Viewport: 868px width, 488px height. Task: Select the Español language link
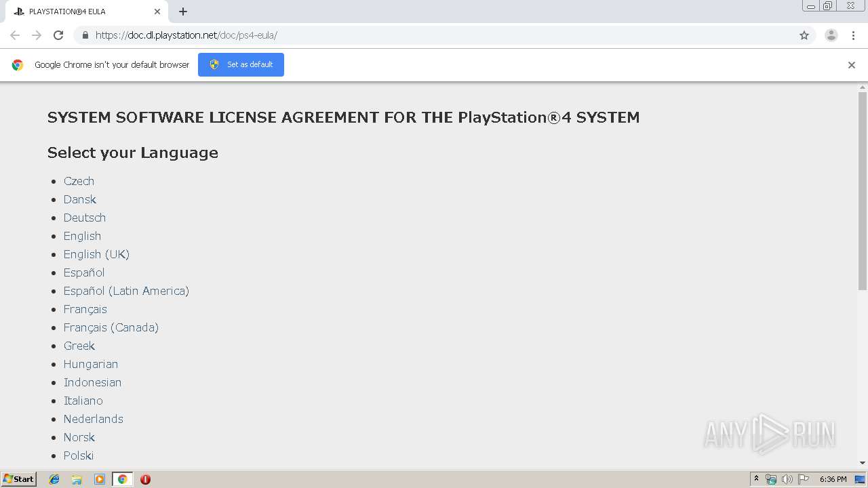84,272
